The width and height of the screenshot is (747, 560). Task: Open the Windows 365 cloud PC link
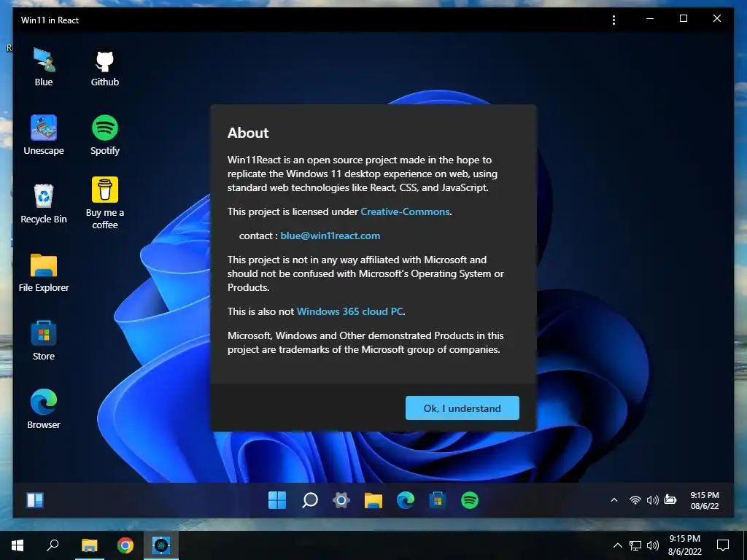[349, 311]
